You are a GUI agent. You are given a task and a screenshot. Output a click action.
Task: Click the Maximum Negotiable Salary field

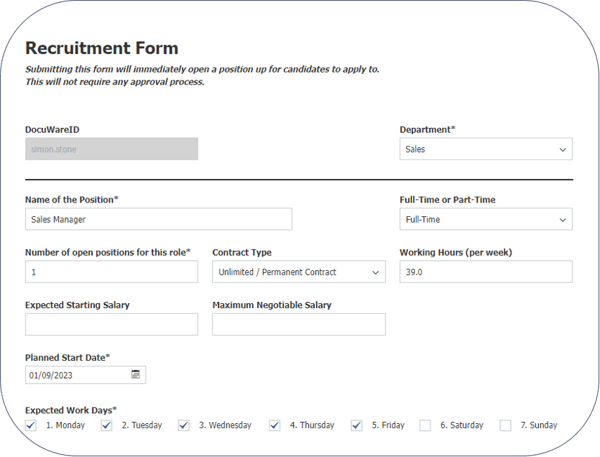click(298, 324)
